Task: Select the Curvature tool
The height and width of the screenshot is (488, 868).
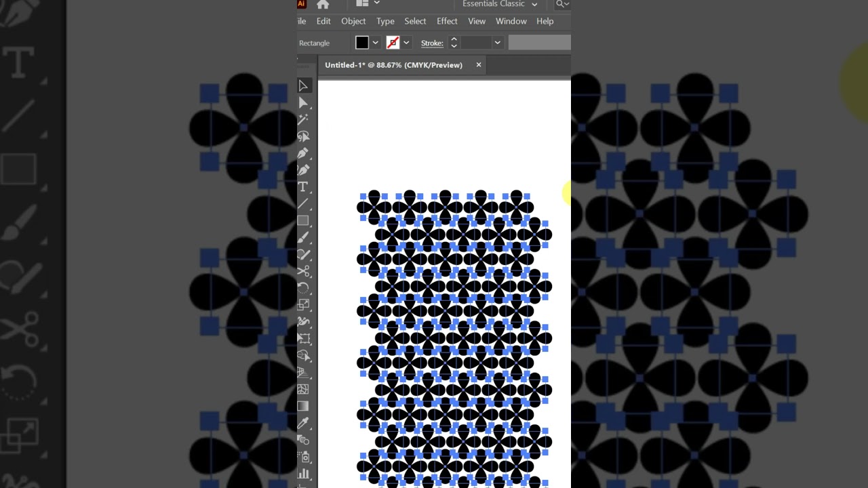Action: (x=303, y=170)
